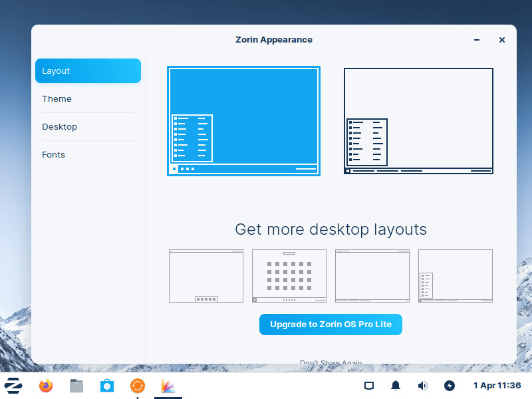
Task: Switch to the Fonts section
Action: [x=88, y=155]
